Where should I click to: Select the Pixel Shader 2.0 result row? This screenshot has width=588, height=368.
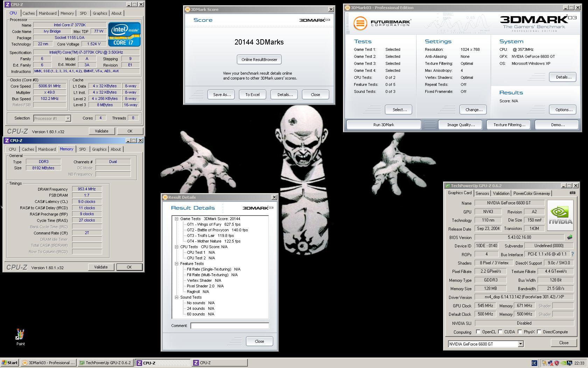205,286
